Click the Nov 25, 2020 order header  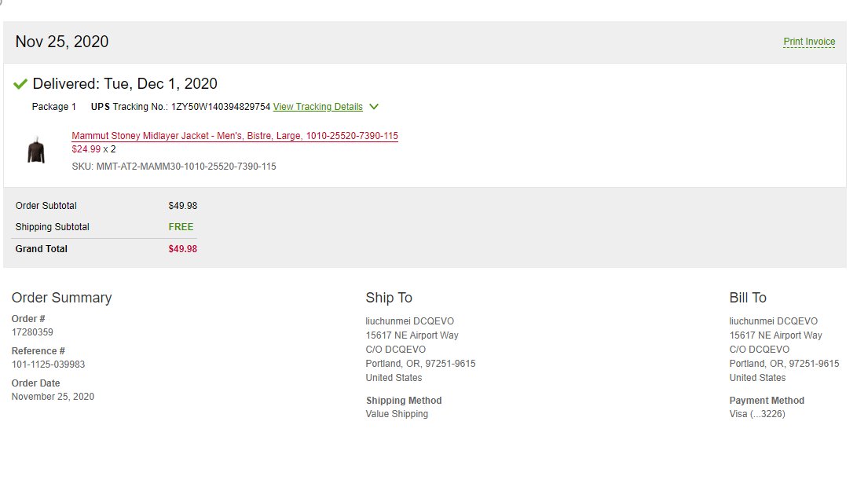[x=62, y=42]
